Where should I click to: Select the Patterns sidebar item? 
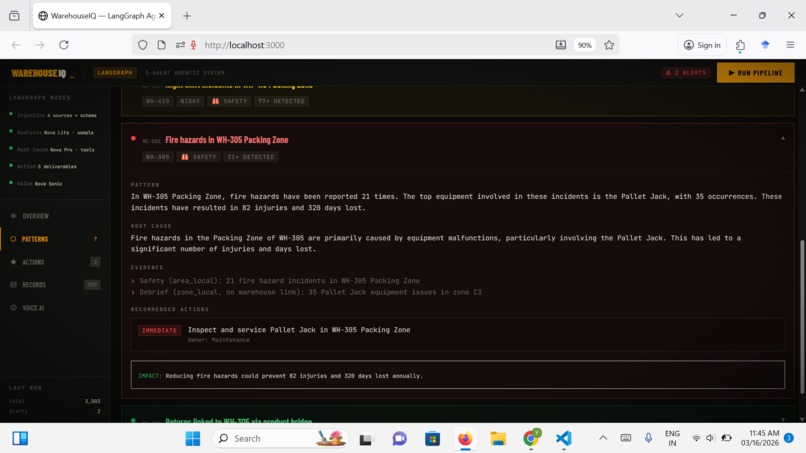pos(35,239)
